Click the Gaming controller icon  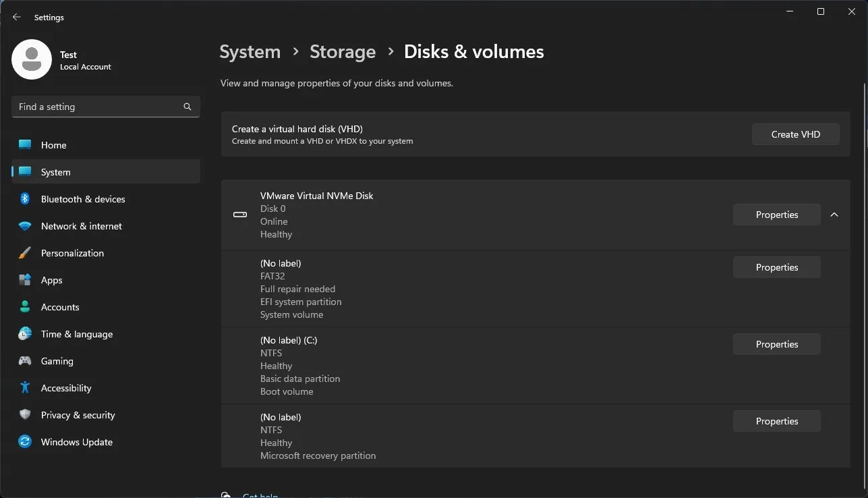tap(25, 361)
